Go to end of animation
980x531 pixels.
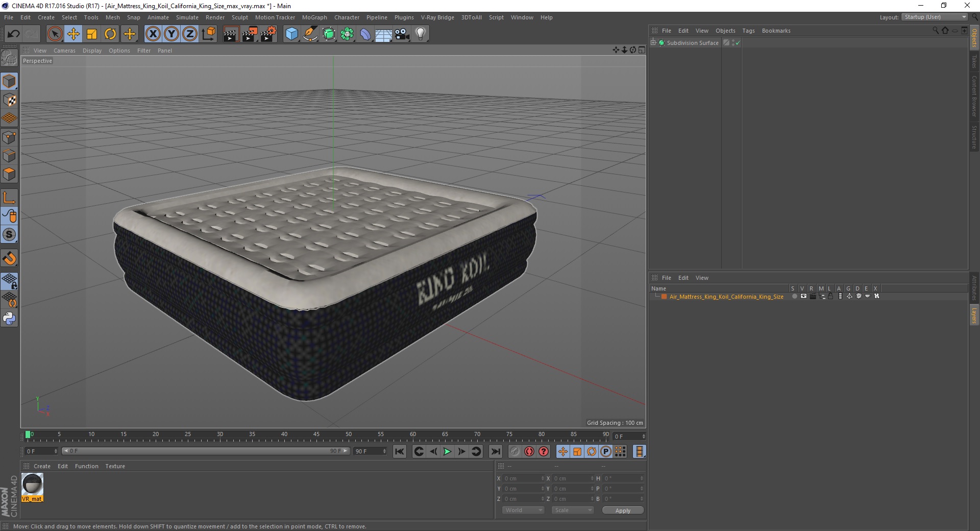click(x=495, y=451)
